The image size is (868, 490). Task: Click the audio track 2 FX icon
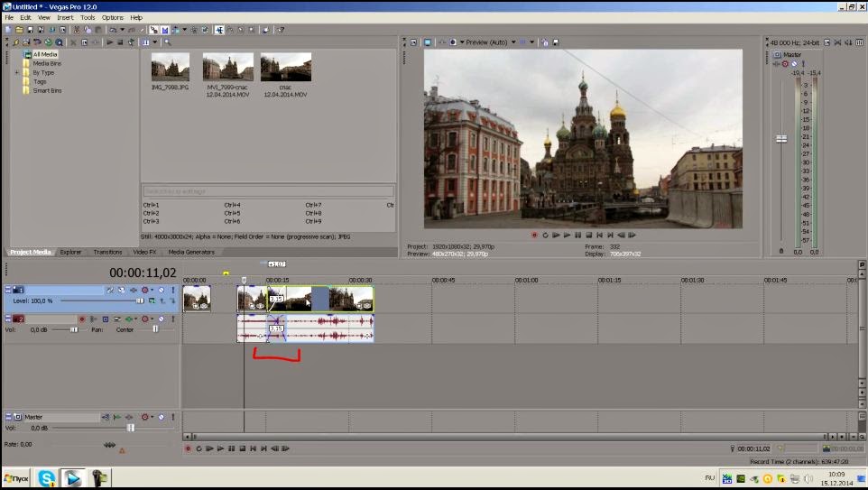coord(130,319)
